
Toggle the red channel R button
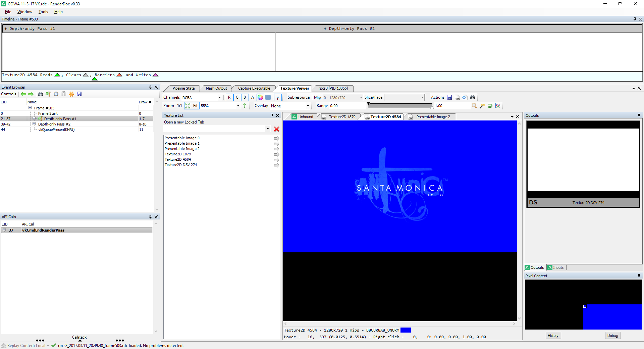point(229,98)
